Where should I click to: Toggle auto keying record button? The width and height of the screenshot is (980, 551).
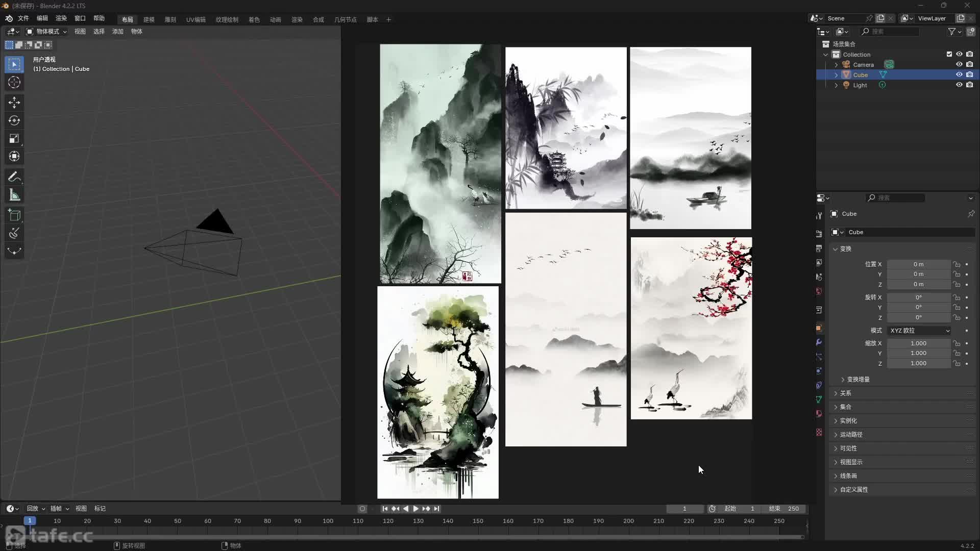coord(362,509)
